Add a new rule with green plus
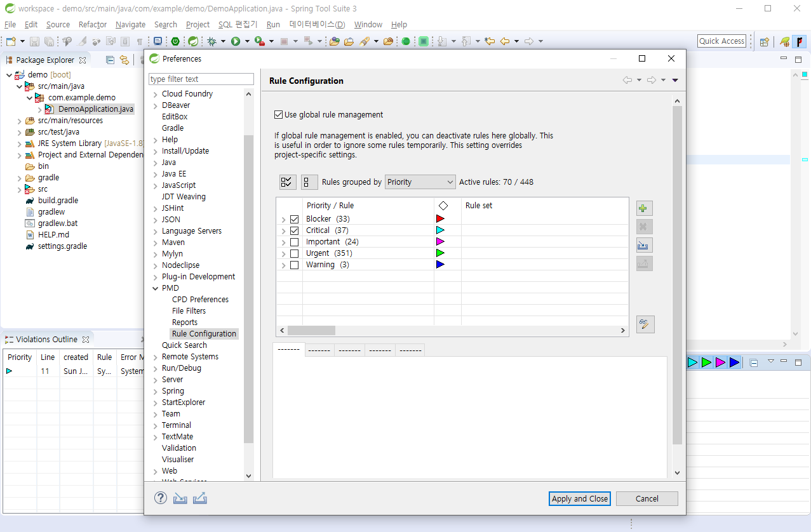The image size is (811, 532). (645, 208)
